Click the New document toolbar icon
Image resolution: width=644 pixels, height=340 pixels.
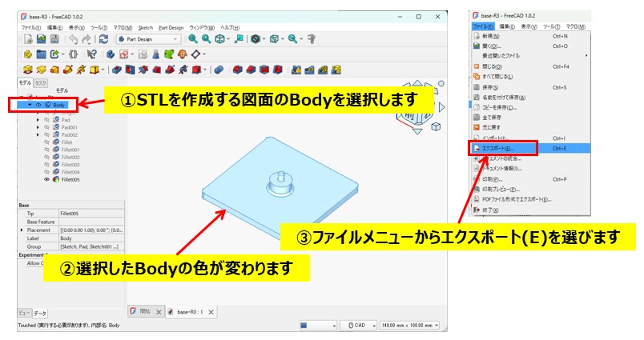[x=28, y=38]
